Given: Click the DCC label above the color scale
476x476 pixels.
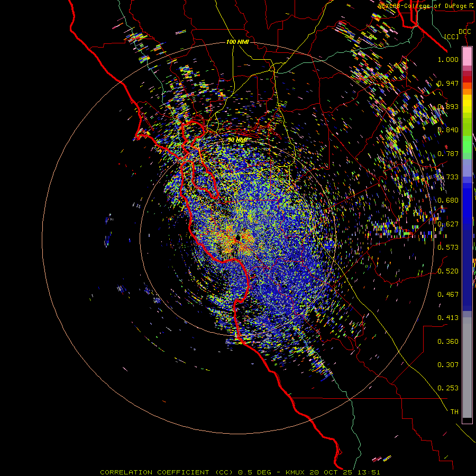Looking at the screenshot, I should coord(464,32).
